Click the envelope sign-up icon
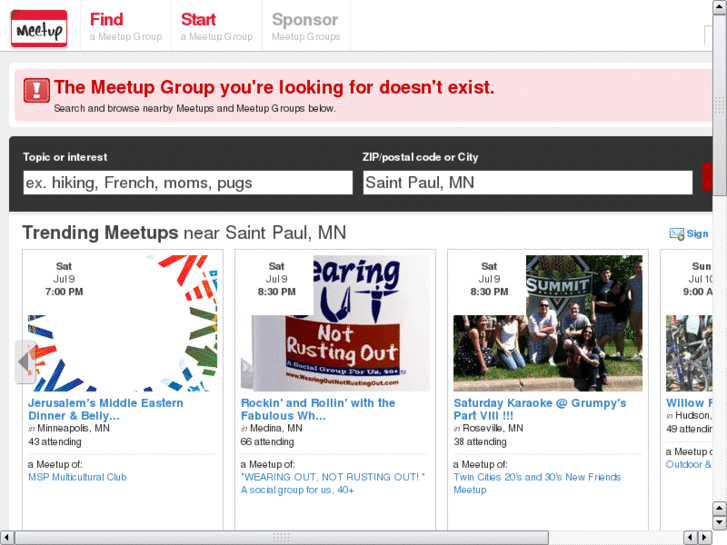Image resolution: width=727 pixels, height=545 pixels. point(677,234)
